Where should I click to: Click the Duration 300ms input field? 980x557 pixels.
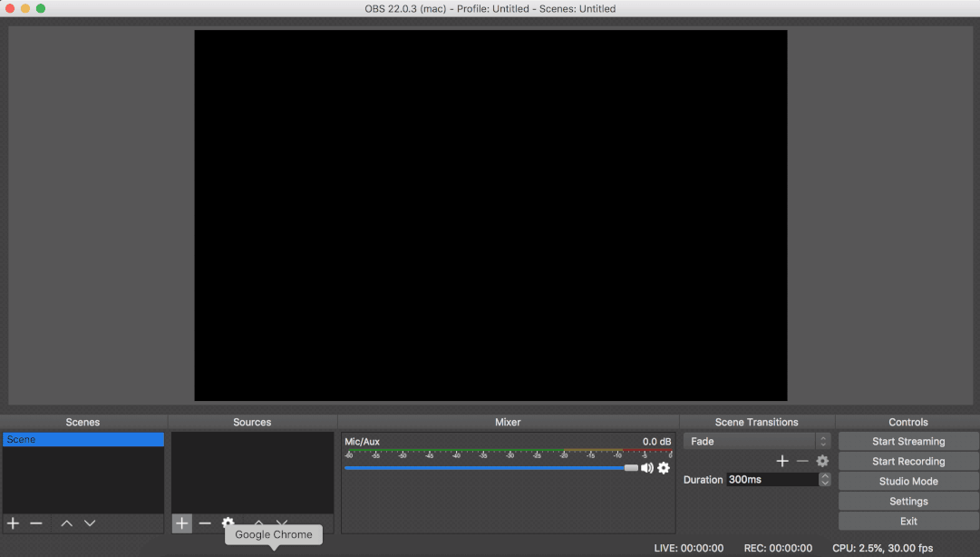(771, 480)
